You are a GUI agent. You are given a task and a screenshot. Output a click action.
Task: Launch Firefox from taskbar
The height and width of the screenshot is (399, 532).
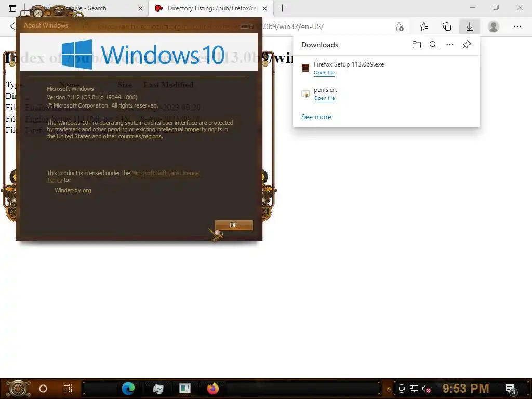(213, 388)
